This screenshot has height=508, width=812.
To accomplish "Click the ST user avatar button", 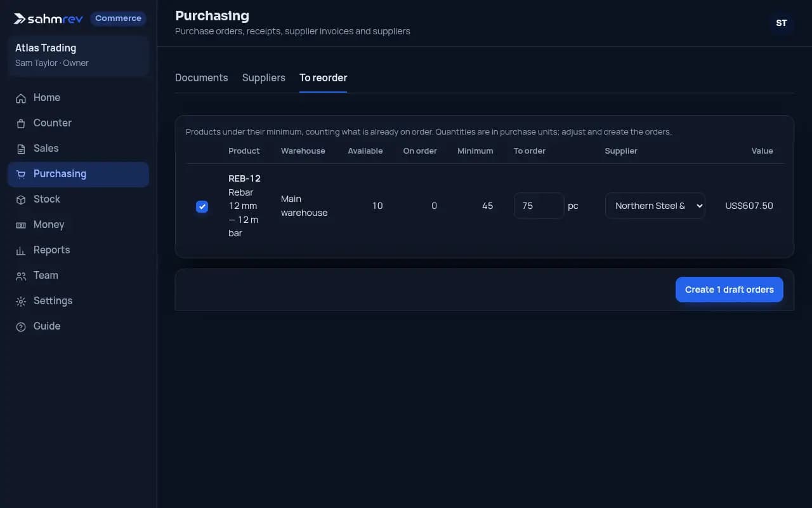I will click(x=781, y=23).
